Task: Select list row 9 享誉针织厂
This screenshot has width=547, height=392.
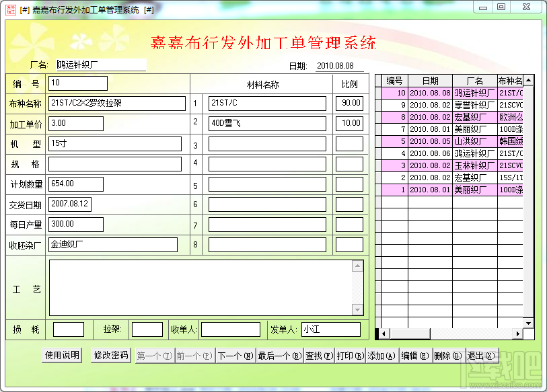Action: pyautogui.click(x=452, y=105)
